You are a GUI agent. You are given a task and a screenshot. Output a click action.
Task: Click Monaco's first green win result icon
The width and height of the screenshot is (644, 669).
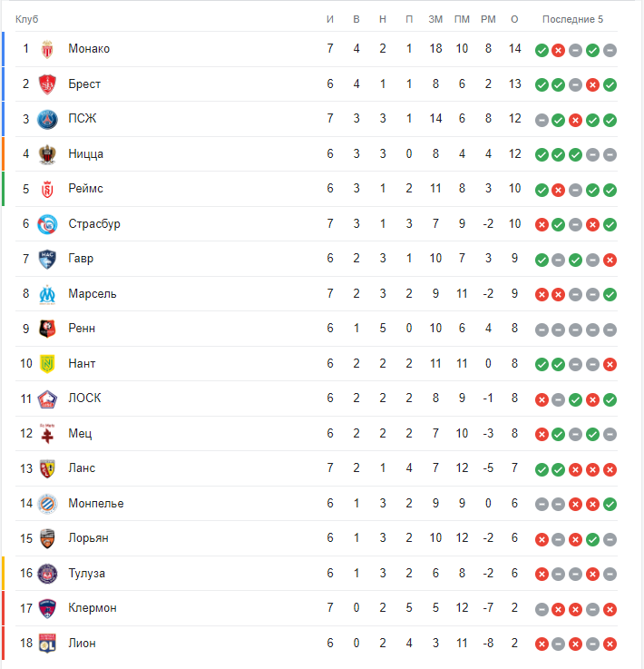542,50
